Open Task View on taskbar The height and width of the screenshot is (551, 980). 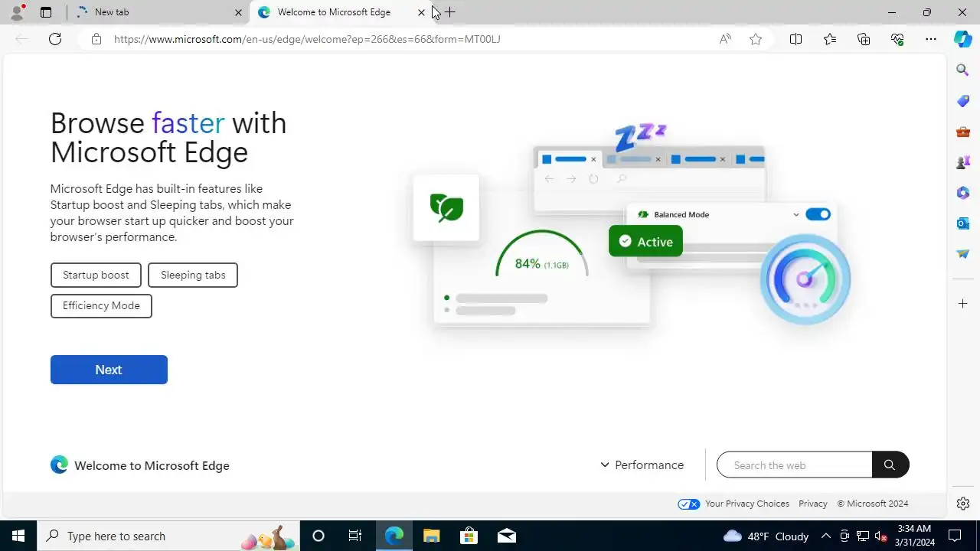[355, 536]
